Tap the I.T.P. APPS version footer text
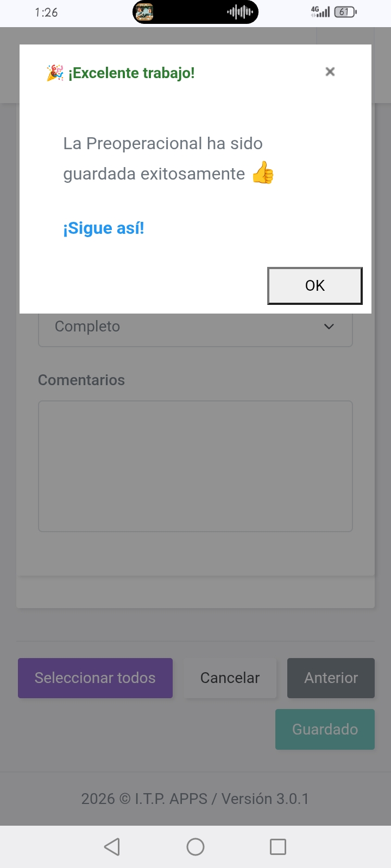 pyautogui.click(x=195, y=799)
